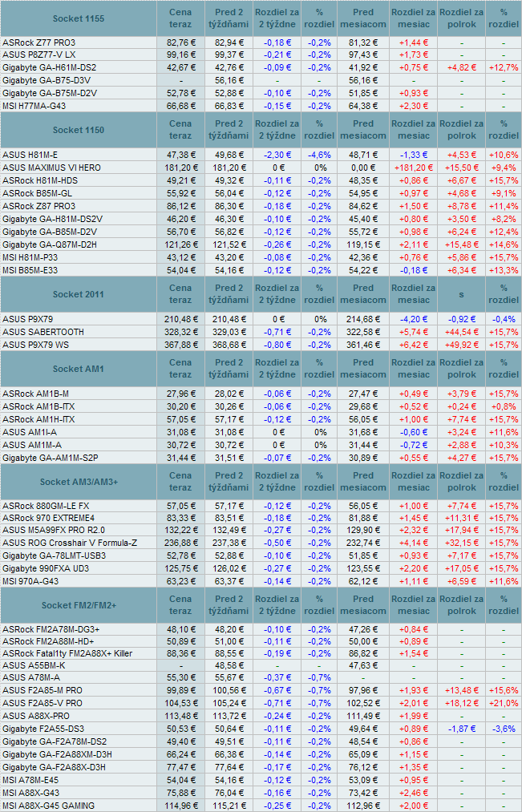Click "Pred mesiacom" header in Socket AM1 section
Viewport: 522px width, 812px height.
click(x=363, y=369)
